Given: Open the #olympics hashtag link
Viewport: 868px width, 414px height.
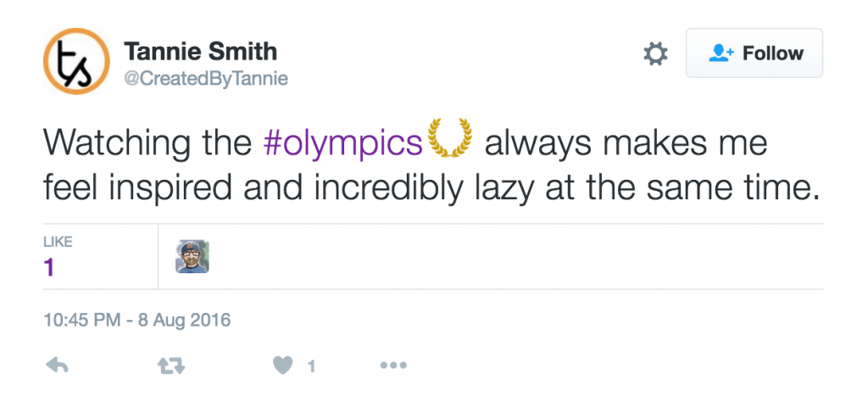Looking at the screenshot, I should (x=343, y=143).
